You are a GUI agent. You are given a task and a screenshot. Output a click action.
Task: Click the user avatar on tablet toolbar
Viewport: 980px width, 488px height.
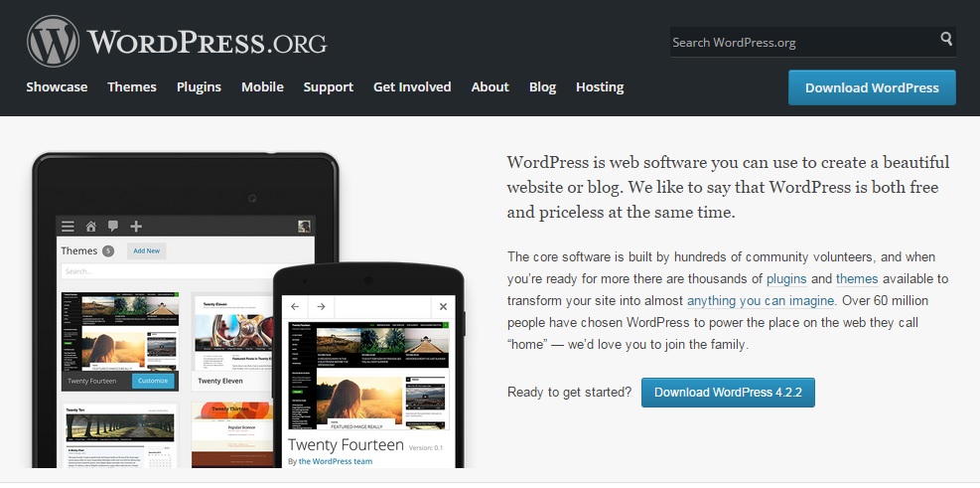[304, 227]
